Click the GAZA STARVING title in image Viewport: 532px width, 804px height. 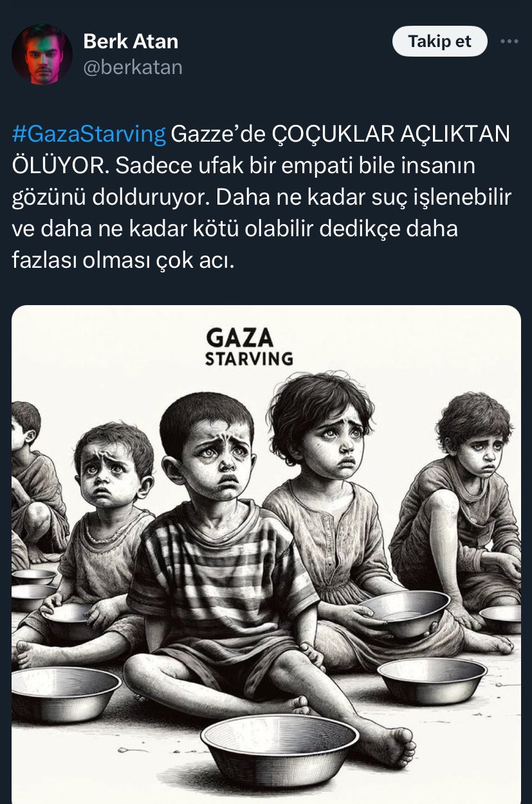coord(249,346)
